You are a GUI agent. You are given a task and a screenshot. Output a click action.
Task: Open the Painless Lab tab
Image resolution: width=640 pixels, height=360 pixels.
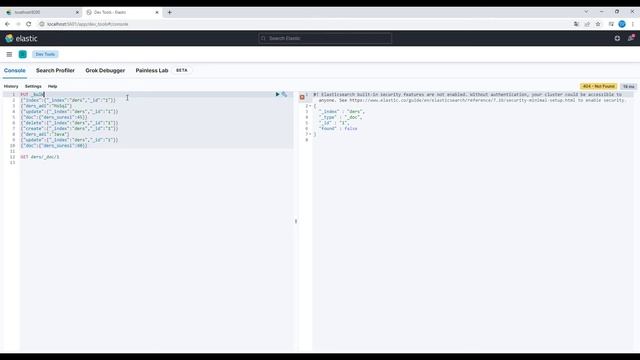pos(152,70)
